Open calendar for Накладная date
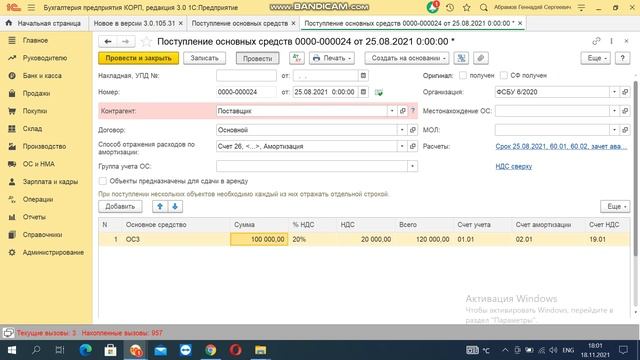The height and width of the screenshot is (360, 640). tap(363, 76)
